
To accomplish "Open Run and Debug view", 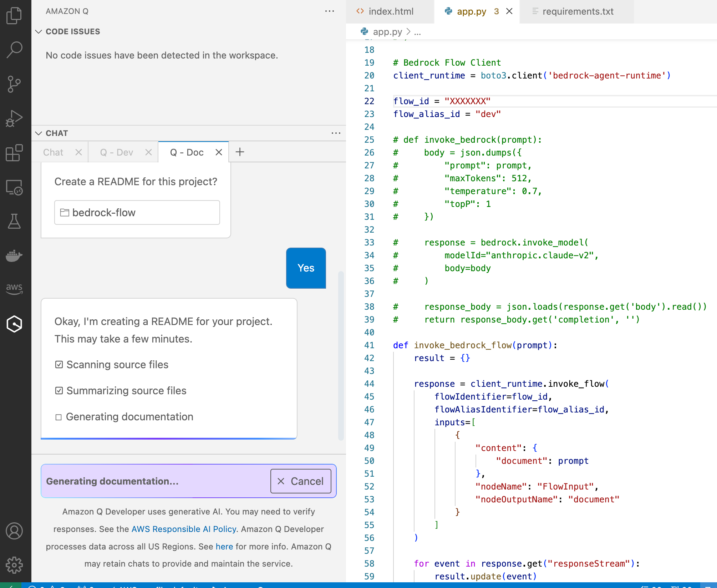I will (x=14, y=118).
